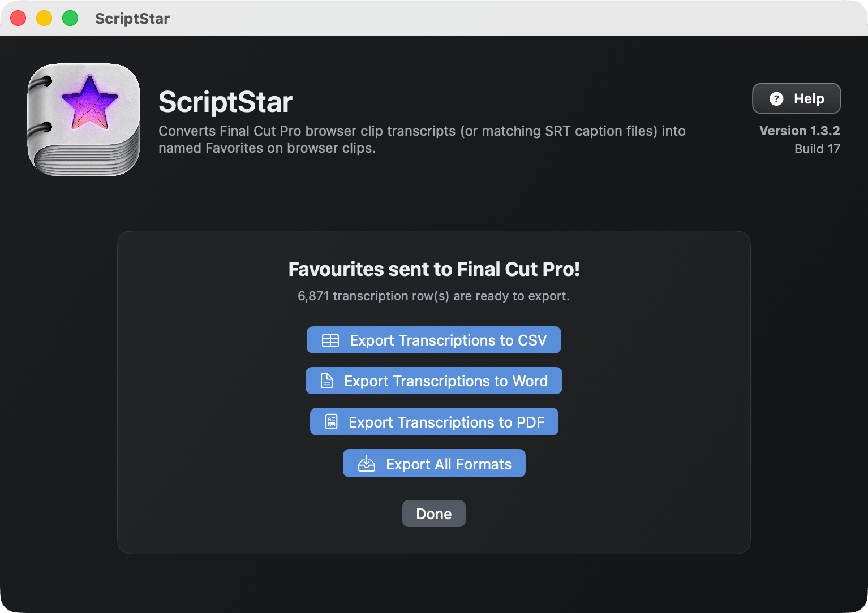868x613 pixels.
Task: Click the 6,871 transcription rows status text
Action: [x=434, y=296]
